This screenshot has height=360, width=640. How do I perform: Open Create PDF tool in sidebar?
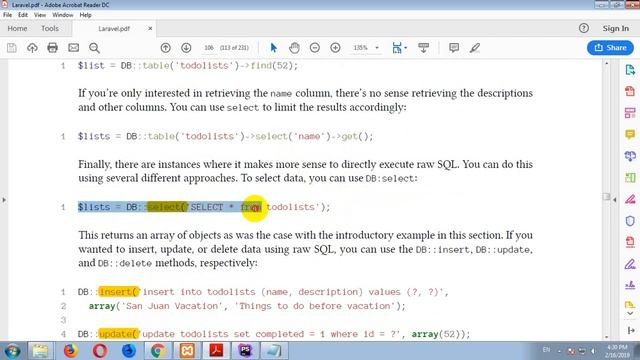pyautogui.click(x=630, y=91)
